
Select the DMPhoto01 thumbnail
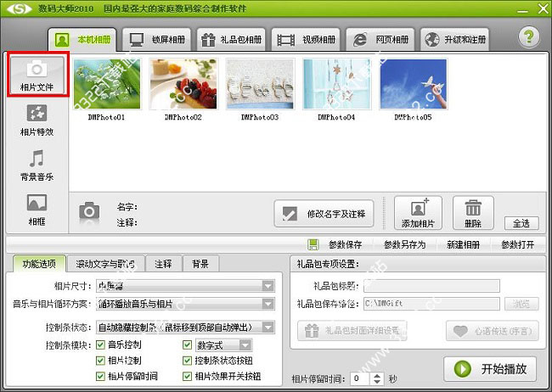[107, 84]
